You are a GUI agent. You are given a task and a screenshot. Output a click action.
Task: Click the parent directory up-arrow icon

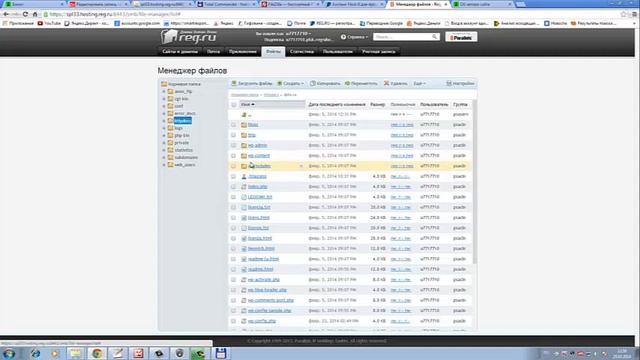pos(244,115)
